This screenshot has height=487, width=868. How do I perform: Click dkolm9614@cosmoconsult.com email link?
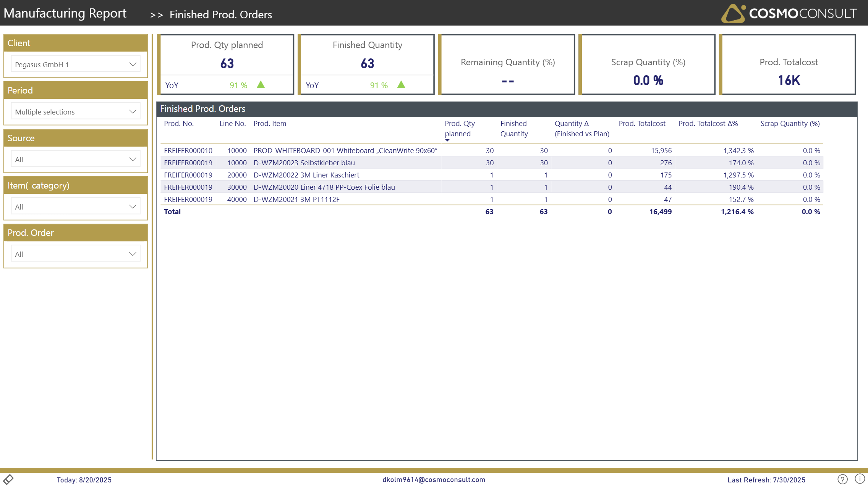point(434,479)
